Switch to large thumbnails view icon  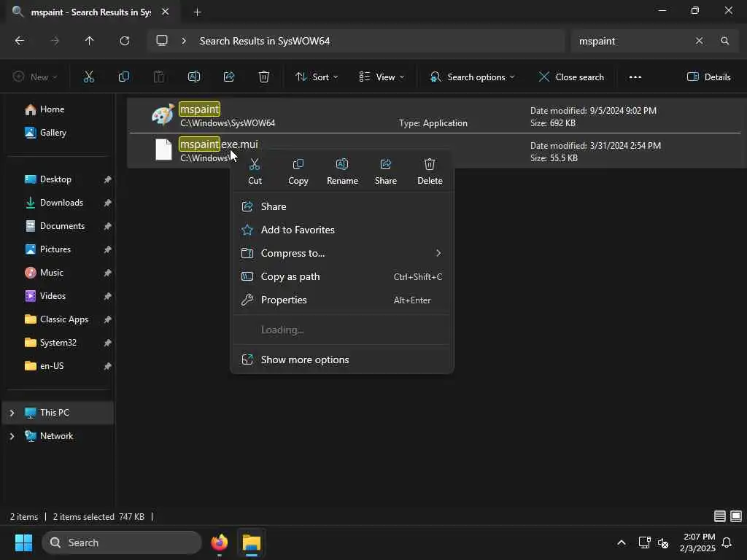point(736,516)
